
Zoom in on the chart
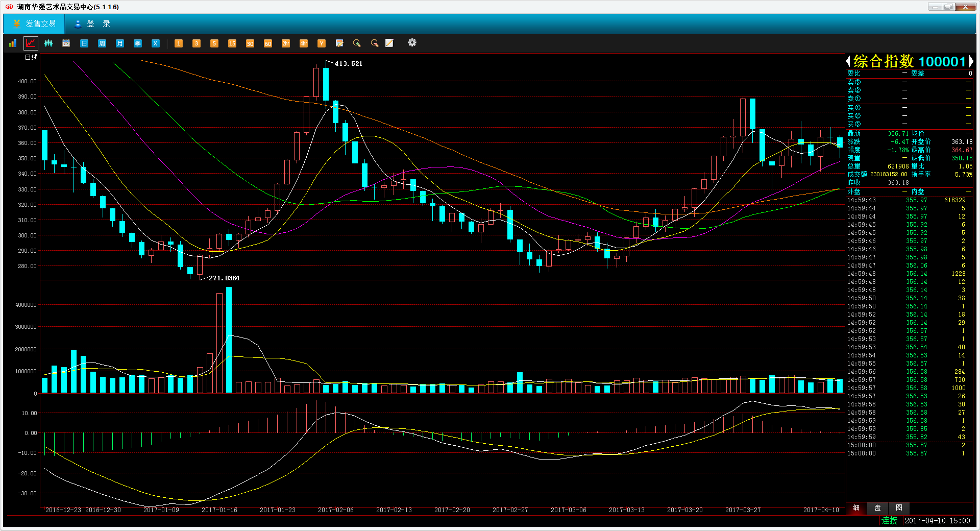click(x=357, y=43)
